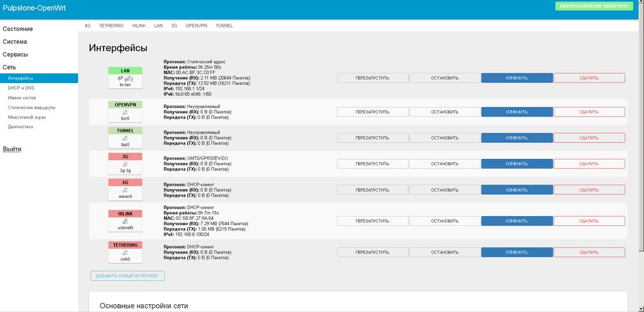Open Диагностика page
Screen dimensions: 644x312
coord(20,127)
